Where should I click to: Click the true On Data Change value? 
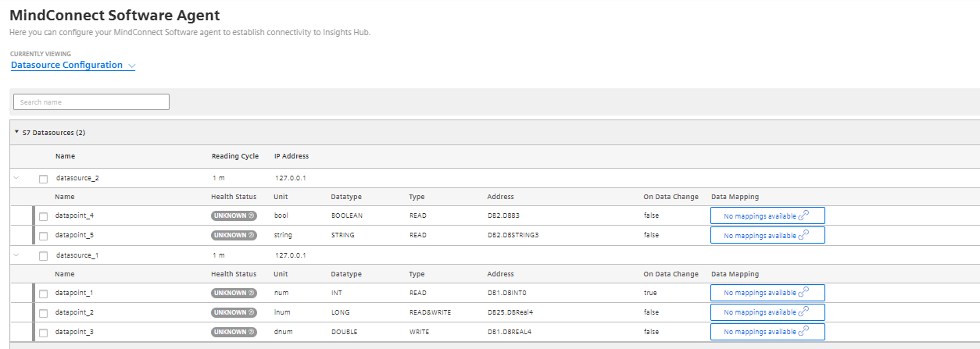pos(650,293)
